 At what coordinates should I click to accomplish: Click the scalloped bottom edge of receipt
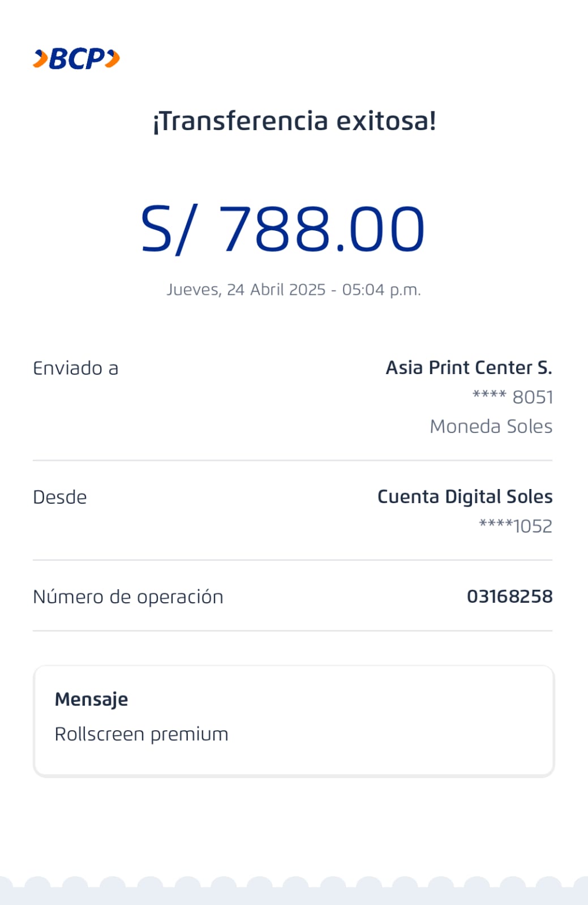pyautogui.click(x=294, y=891)
